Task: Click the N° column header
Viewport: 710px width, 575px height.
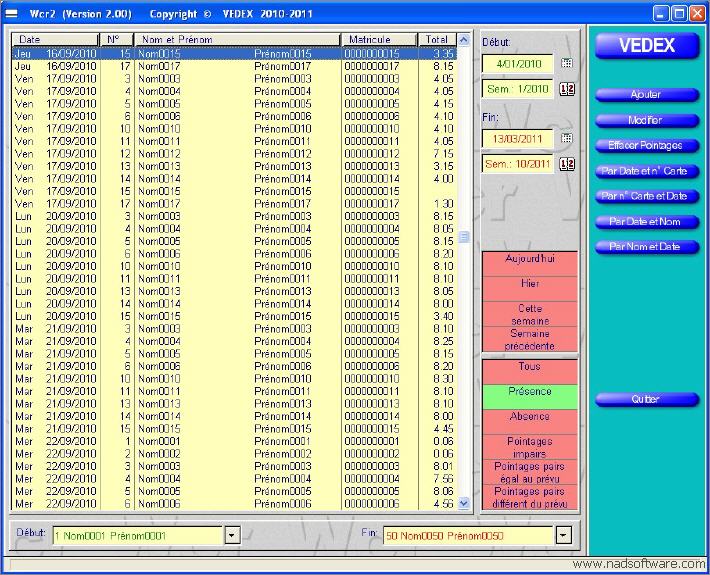Action: click(116, 39)
